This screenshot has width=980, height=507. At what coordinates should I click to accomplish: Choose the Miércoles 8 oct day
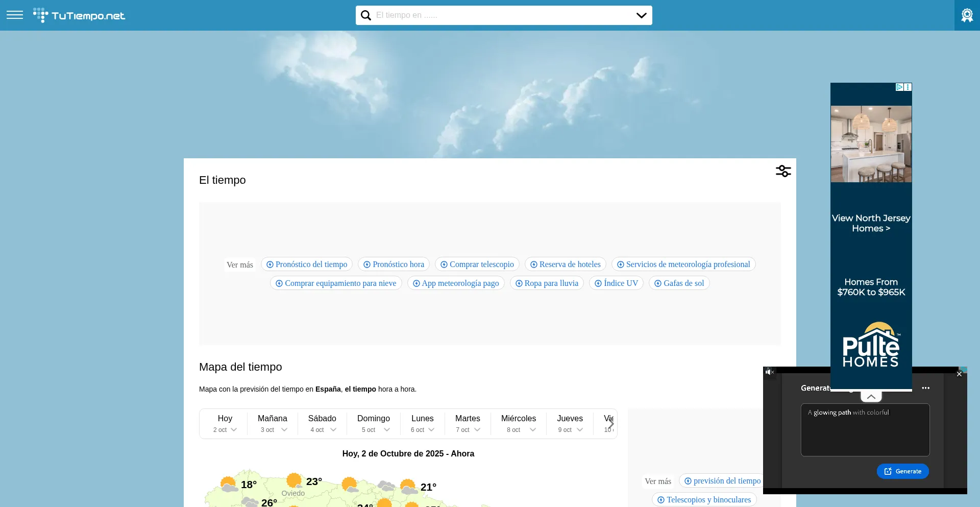518,423
